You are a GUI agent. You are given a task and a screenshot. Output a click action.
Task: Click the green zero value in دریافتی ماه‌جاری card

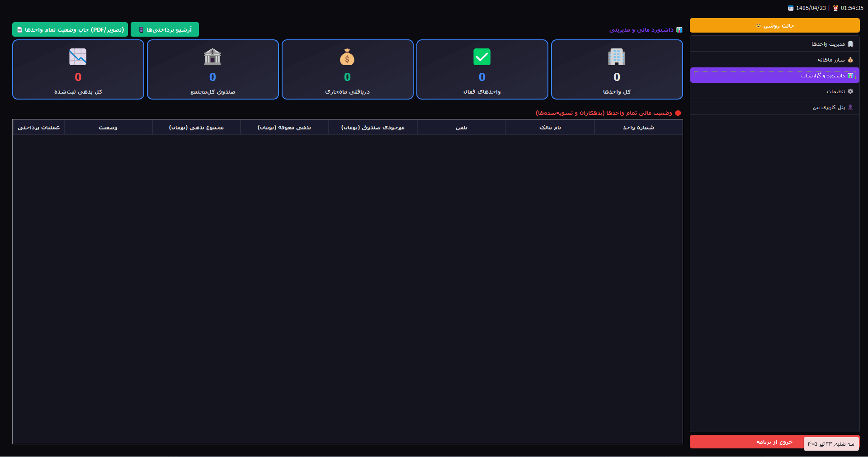[347, 77]
